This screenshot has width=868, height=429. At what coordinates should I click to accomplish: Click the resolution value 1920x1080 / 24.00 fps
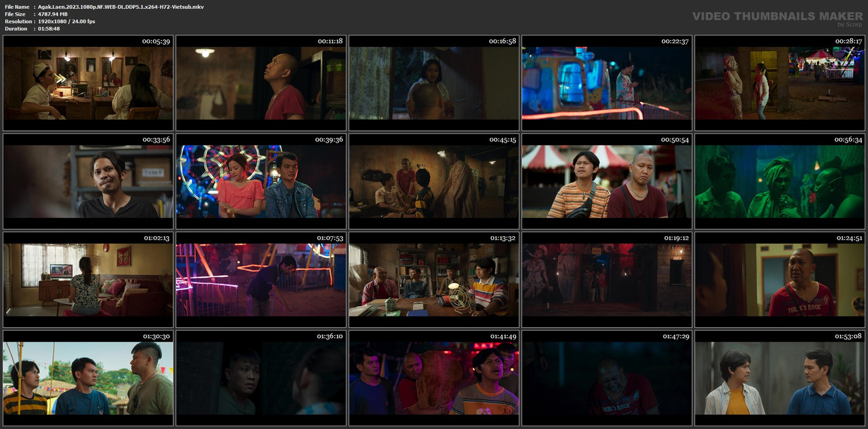66,22
